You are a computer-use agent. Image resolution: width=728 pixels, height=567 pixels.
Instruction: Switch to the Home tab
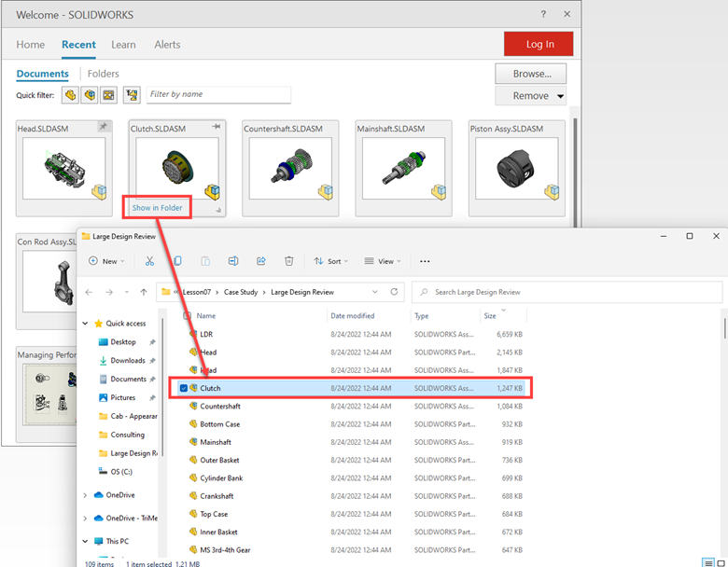coord(31,45)
